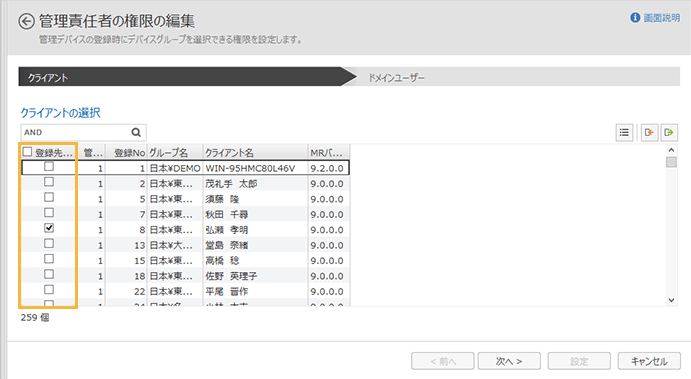
Task: Check the box for registration No 13 row
Action: [x=49, y=243]
